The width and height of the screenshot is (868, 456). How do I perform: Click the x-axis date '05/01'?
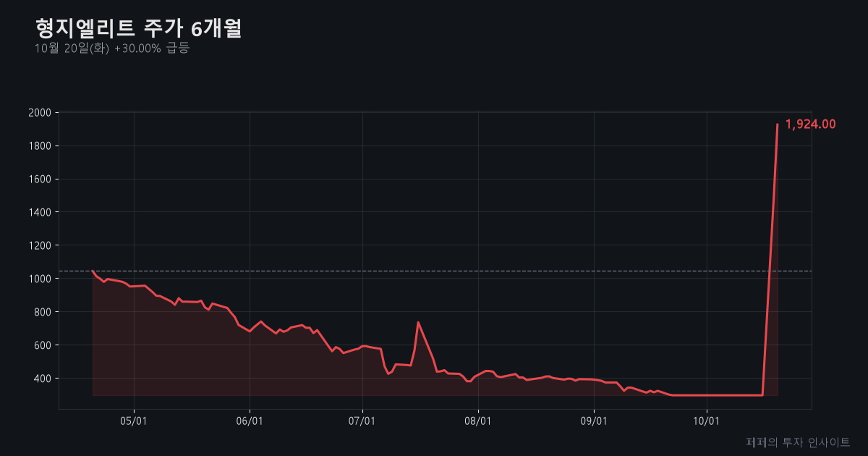pyautogui.click(x=134, y=421)
